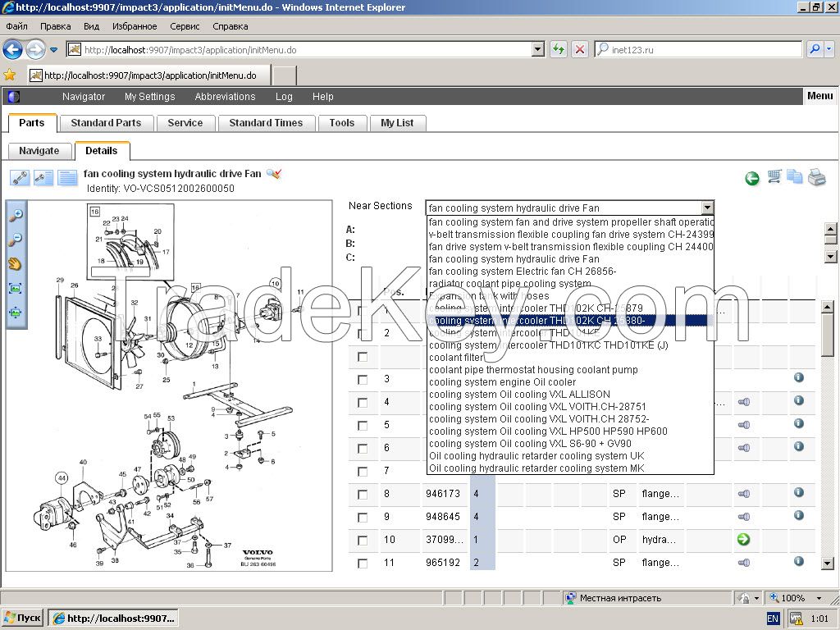The height and width of the screenshot is (630, 840).
Task: Switch to list-only view icon
Action: [x=67, y=177]
